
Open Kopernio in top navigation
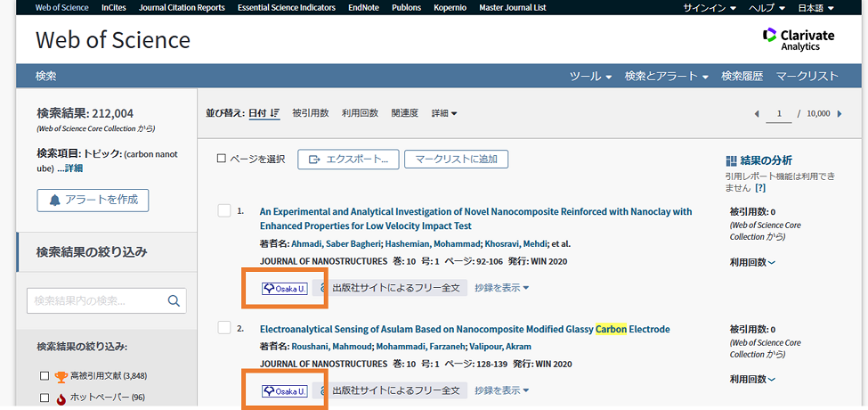(450, 8)
